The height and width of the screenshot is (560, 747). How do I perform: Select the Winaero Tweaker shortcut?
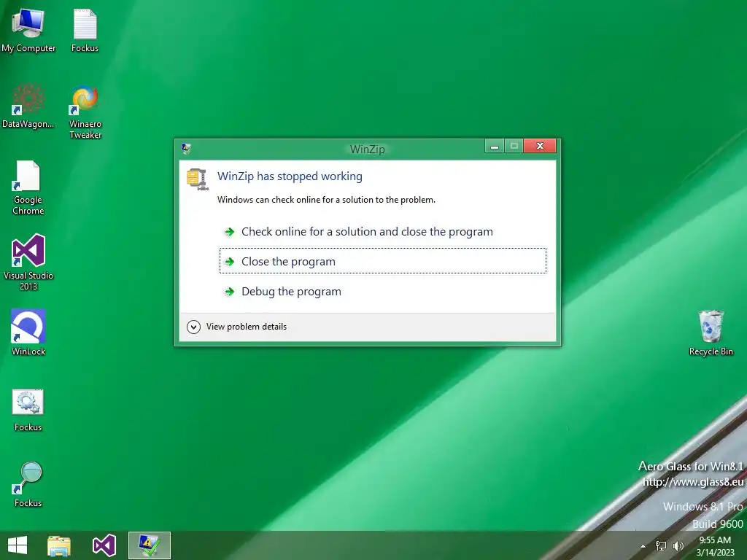tap(85, 112)
